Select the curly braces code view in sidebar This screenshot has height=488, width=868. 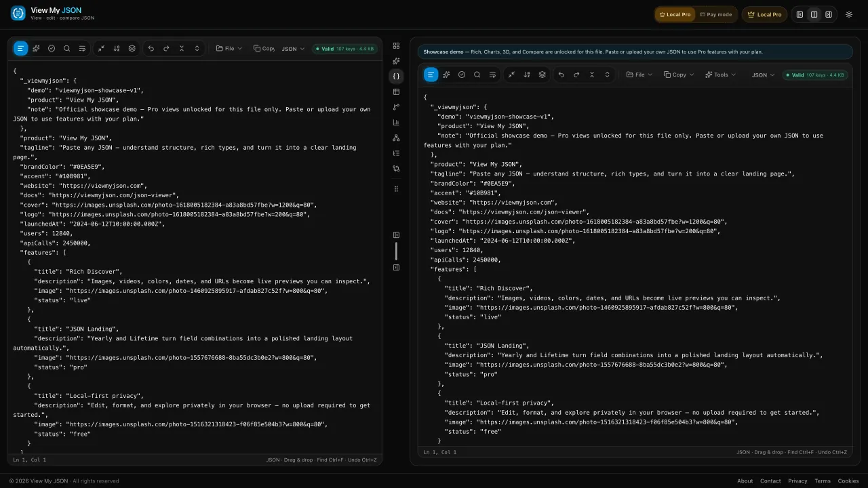pyautogui.click(x=396, y=76)
